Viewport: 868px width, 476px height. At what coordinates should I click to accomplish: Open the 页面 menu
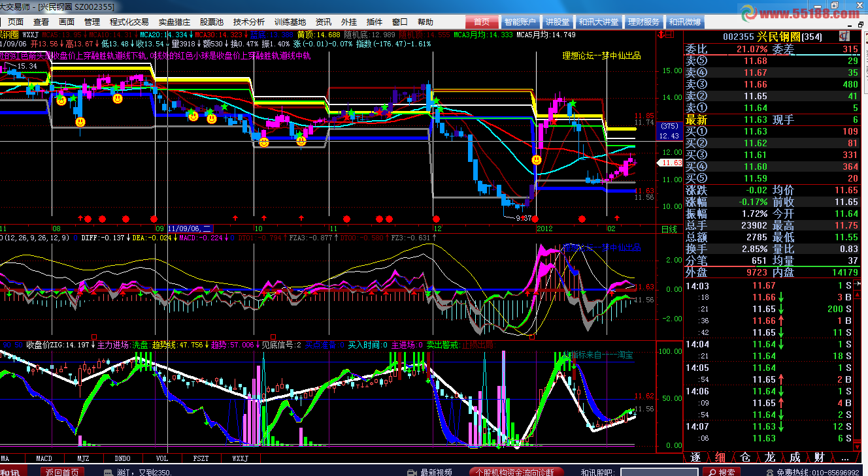click(16, 22)
